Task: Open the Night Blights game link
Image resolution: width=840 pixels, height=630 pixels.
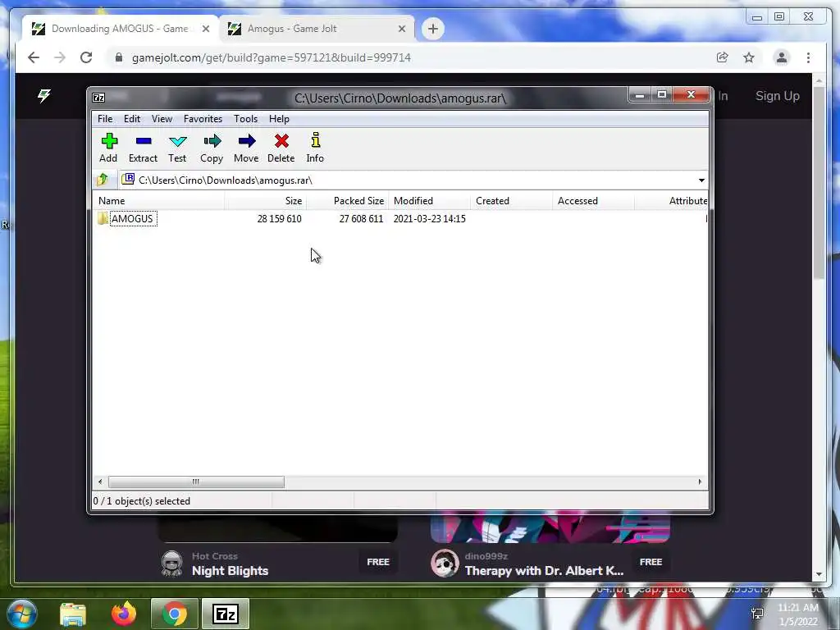Action: pos(230,571)
